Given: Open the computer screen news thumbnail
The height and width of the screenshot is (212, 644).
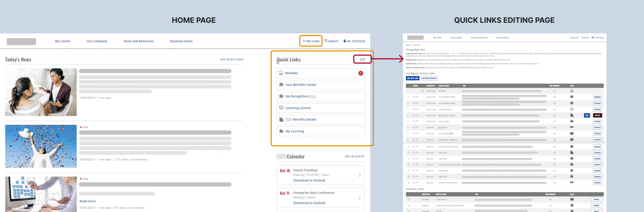Looking at the screenshot, I should (41, 194).
